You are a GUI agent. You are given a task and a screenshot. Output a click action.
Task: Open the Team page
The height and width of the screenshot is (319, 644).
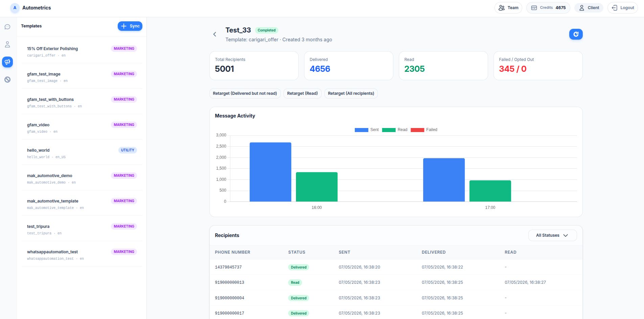point(508,8)
